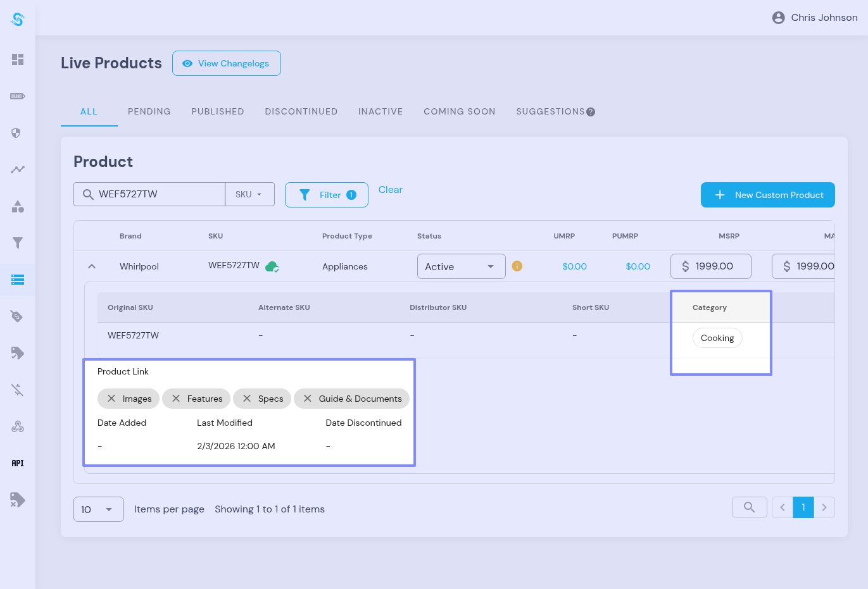The height and width of the screenshot is (589, 868).
Task: Click the brand tag sidebar icon
Action: tap(18, 96)
